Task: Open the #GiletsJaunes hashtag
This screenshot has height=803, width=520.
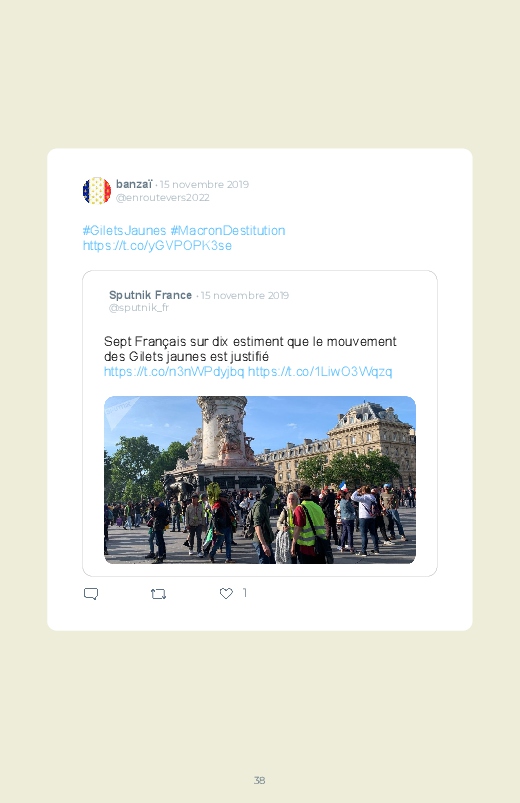Action: point(124,230)
